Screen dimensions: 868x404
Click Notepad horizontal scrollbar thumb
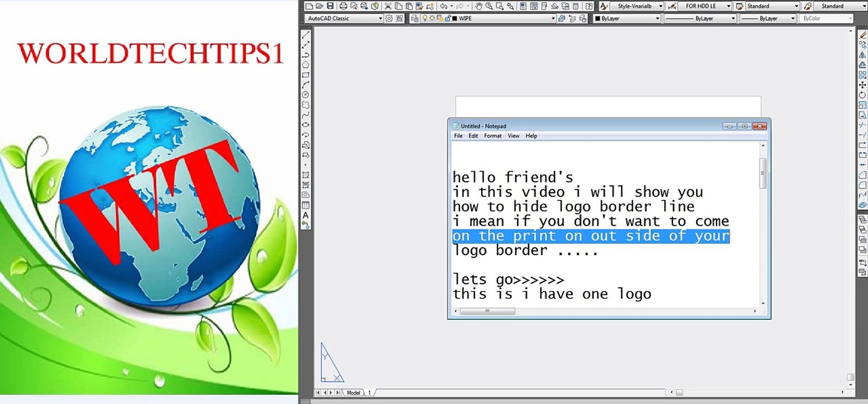click(x=487, y=311)
